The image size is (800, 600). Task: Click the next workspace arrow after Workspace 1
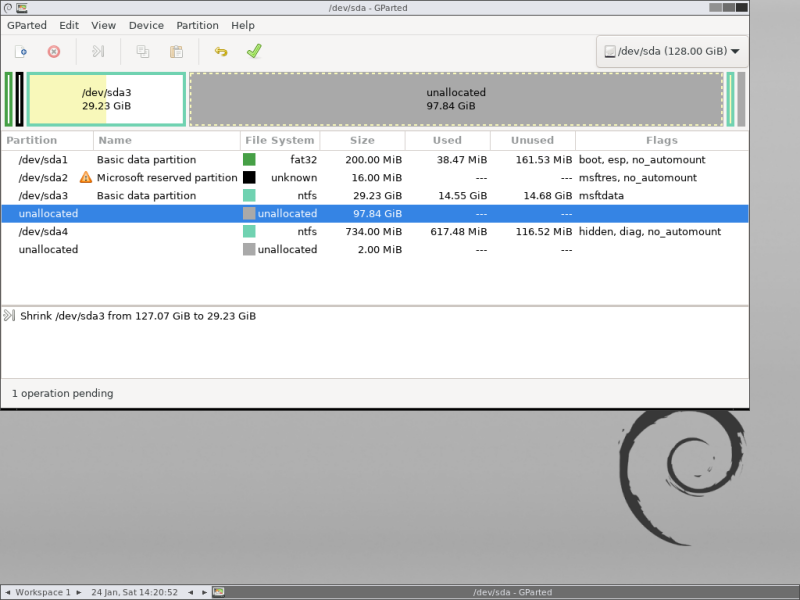79,592
